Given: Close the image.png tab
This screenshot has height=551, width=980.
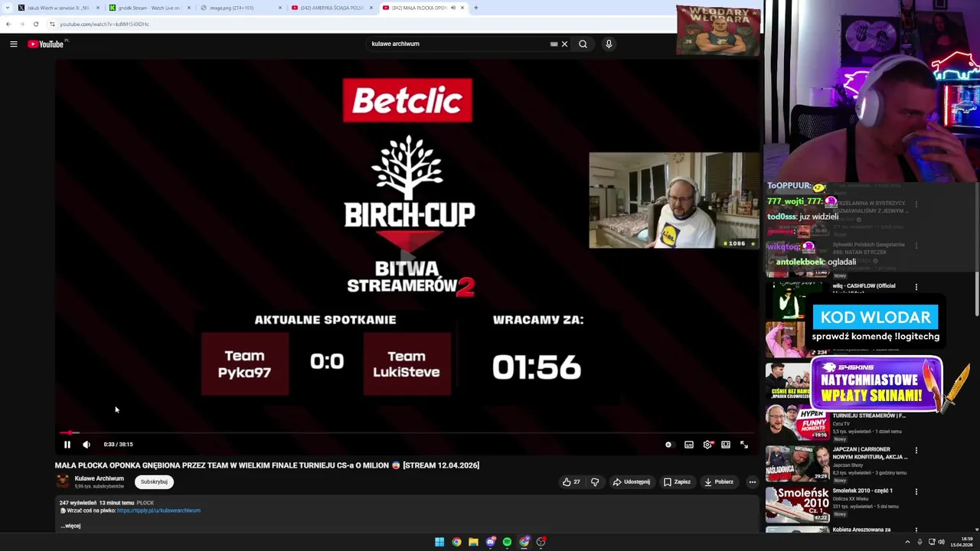Looking at the screenshot, I should pyautogui.click(x=280, y=8).
